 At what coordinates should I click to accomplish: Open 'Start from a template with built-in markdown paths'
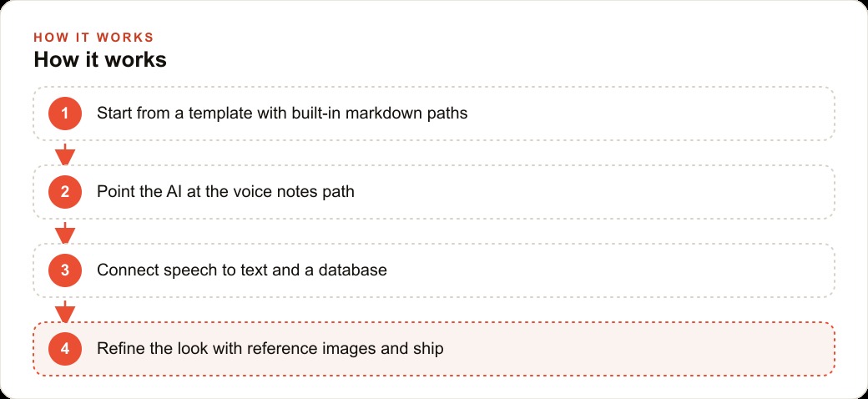[282, 113]
